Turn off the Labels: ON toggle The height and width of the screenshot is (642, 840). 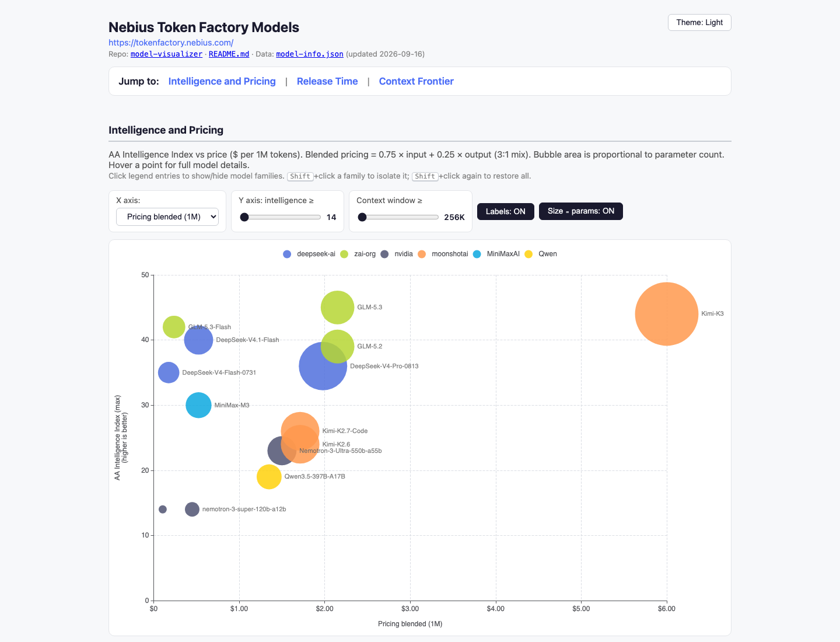point(506,211)
